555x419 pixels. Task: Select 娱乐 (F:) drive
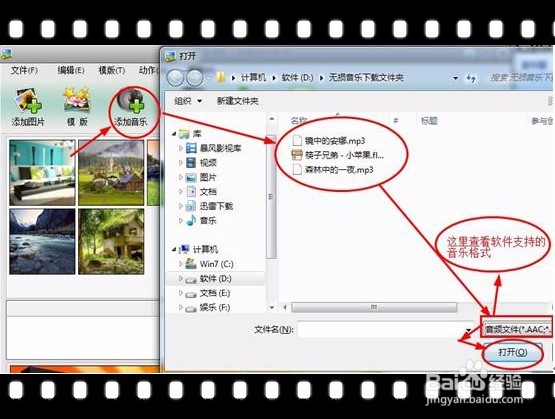[x=215, y=308]
